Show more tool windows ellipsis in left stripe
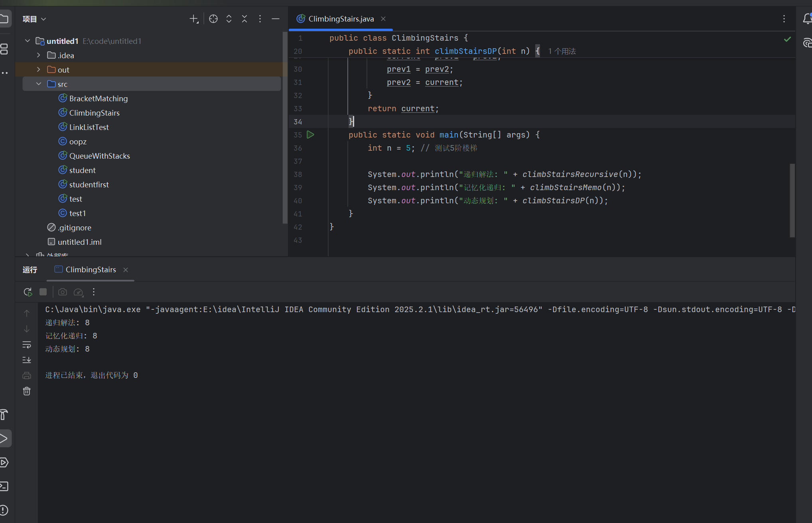812x523 pixels. click(x=4, y=73)
